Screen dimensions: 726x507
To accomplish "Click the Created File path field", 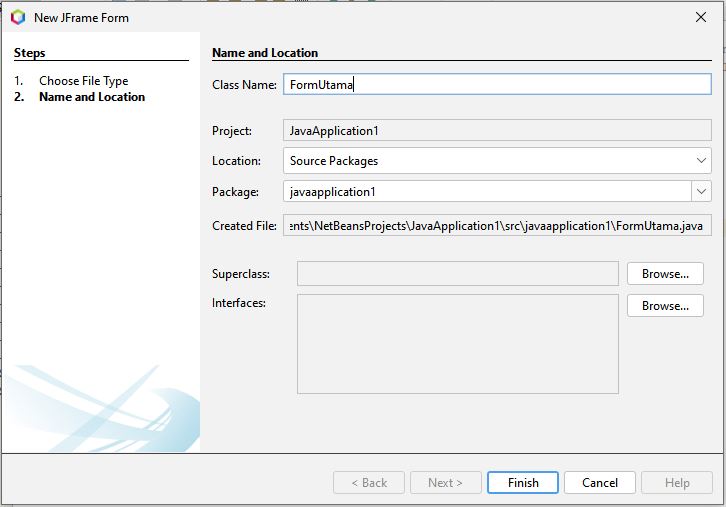I will point(497,226).
